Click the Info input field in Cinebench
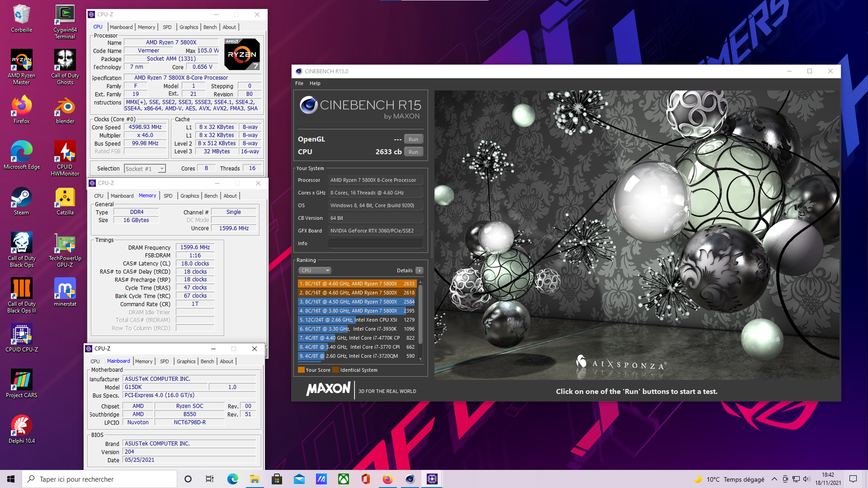 tap(376, 243)
